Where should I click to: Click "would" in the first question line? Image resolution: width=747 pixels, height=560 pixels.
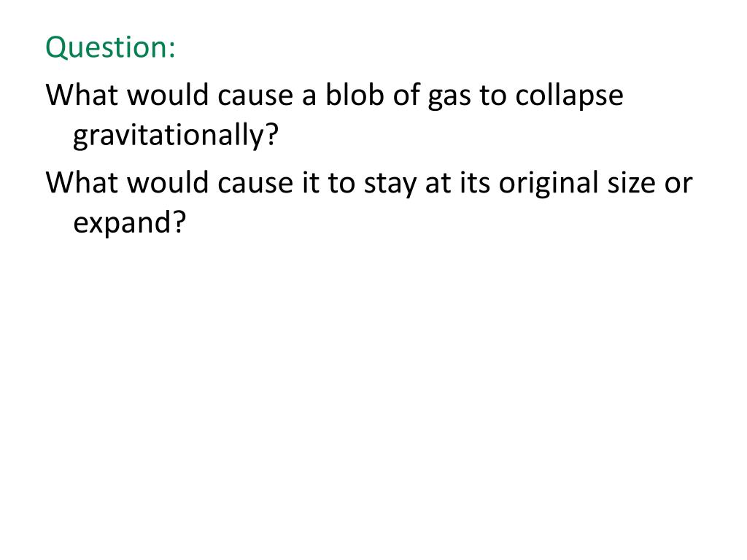pyautogui.click(x=168, y=94)
